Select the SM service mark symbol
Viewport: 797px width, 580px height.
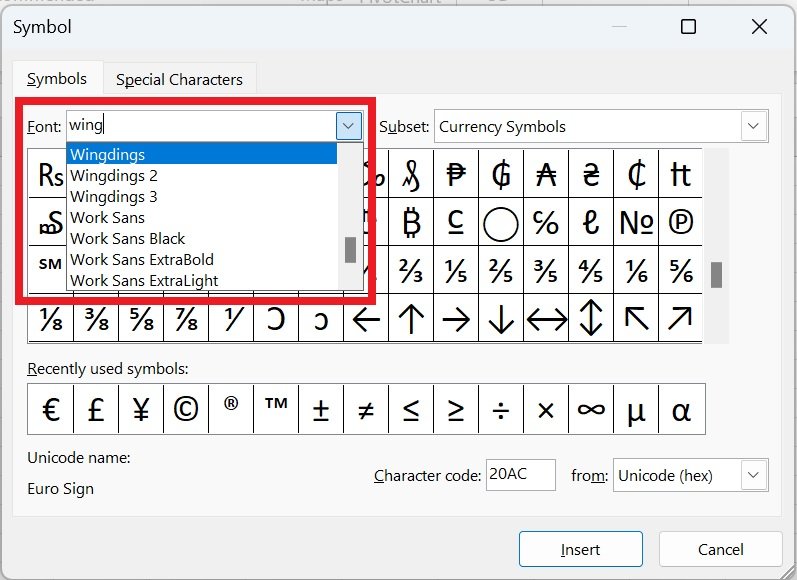click(50, 264)
